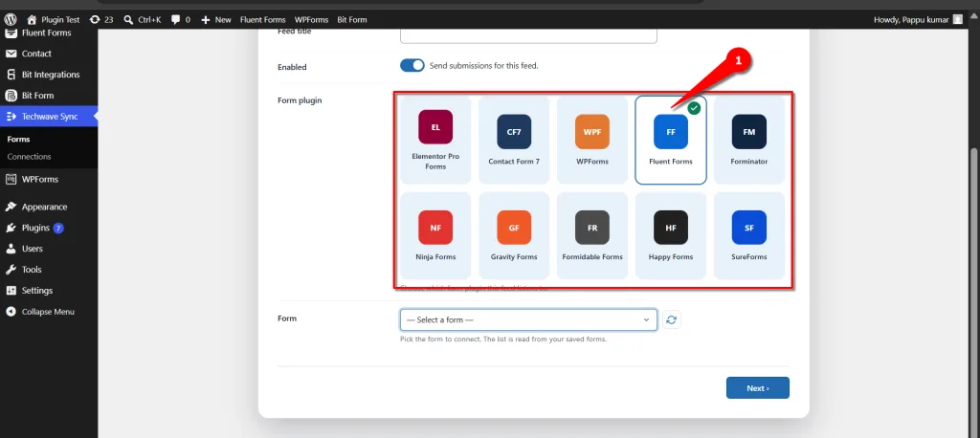
Task: Click the Next button
Action: 758,388
